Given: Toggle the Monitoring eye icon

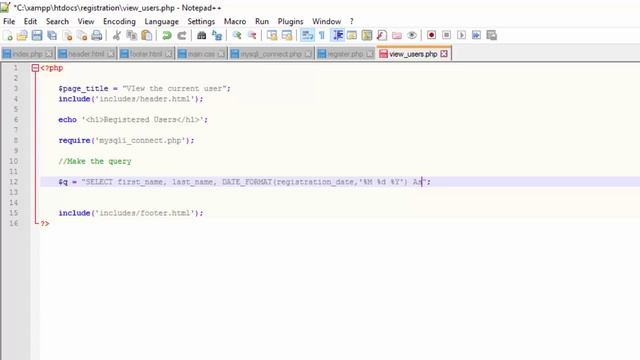Looking at the screenshot, I should (412, 36).
